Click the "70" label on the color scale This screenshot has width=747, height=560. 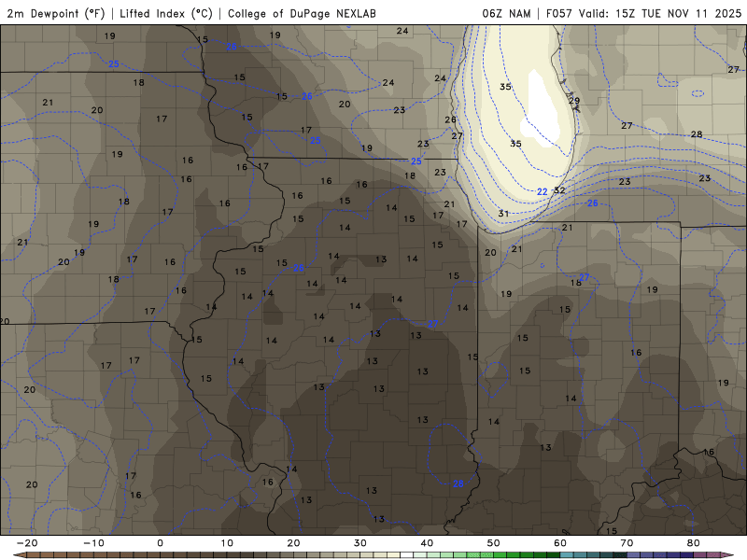tap(627, 543)
